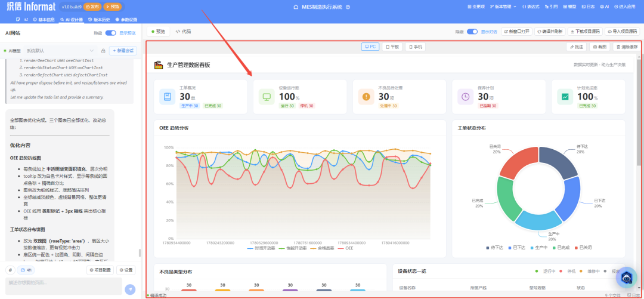Click the 导入项目源码 button

coord(622,32)
